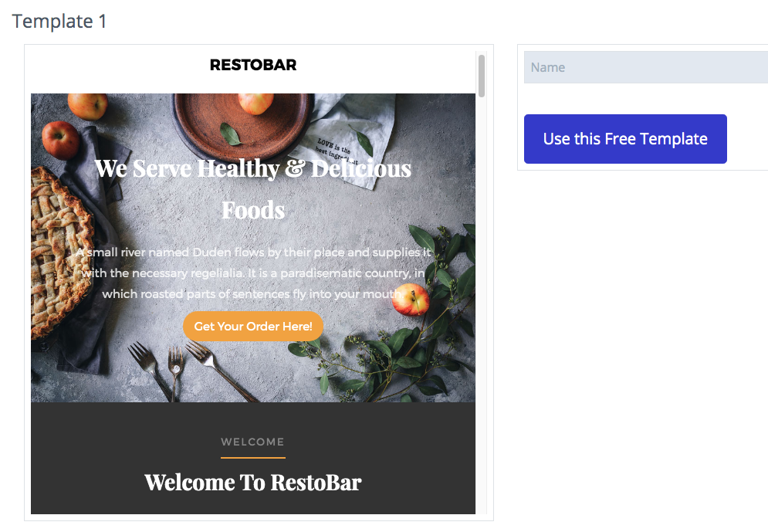Select the Template 1 heading
Viewport: 768px width, 532px height.
pyautogui.click(x=59, y=22)
